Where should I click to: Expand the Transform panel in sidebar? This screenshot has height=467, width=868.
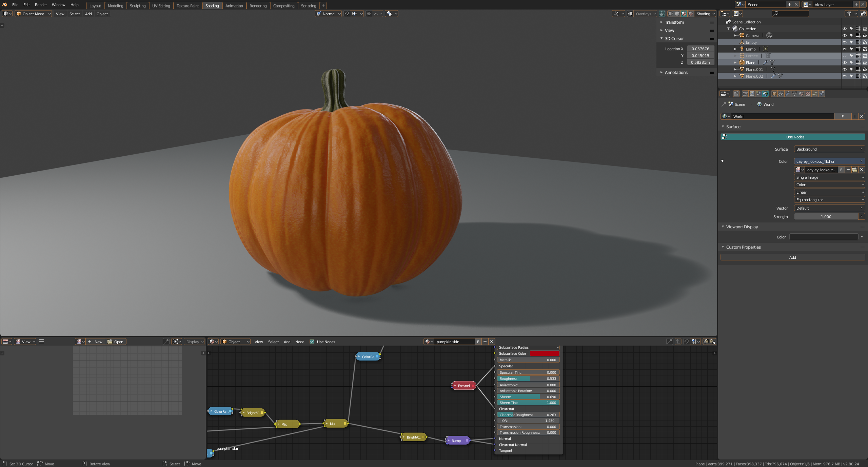(674, 22)
